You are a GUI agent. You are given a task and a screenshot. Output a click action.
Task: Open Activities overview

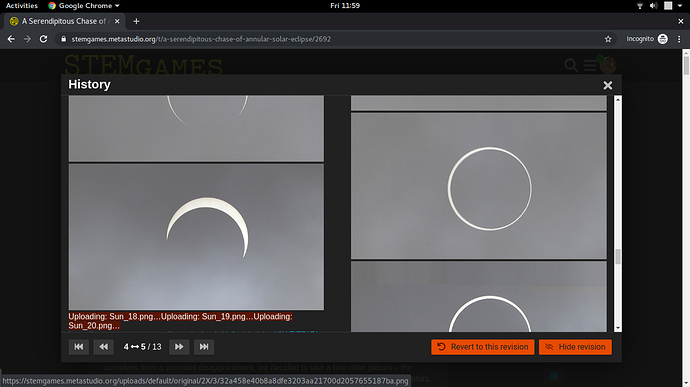[x=22, y=6]
